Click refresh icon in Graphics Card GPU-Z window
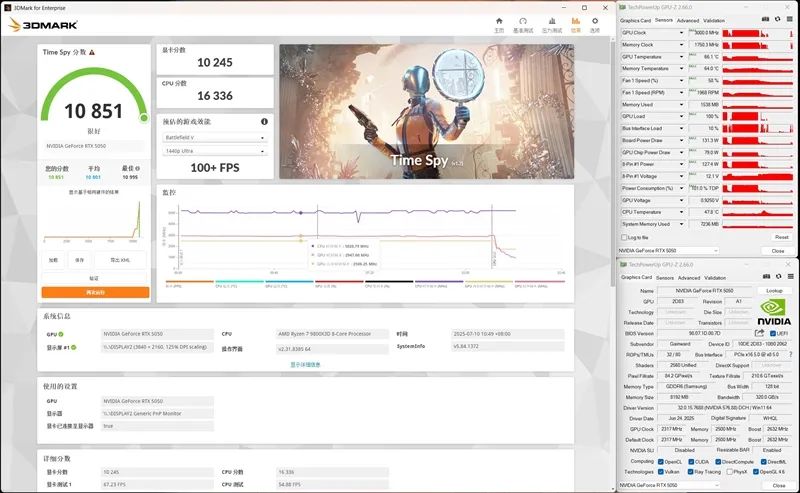 (779, 276)
